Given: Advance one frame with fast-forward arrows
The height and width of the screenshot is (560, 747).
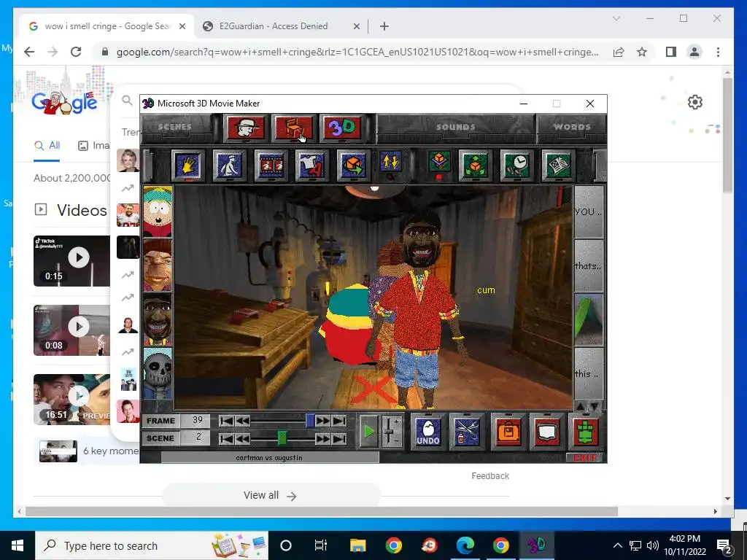Looking at the screenshot, I should pos(323,421).
